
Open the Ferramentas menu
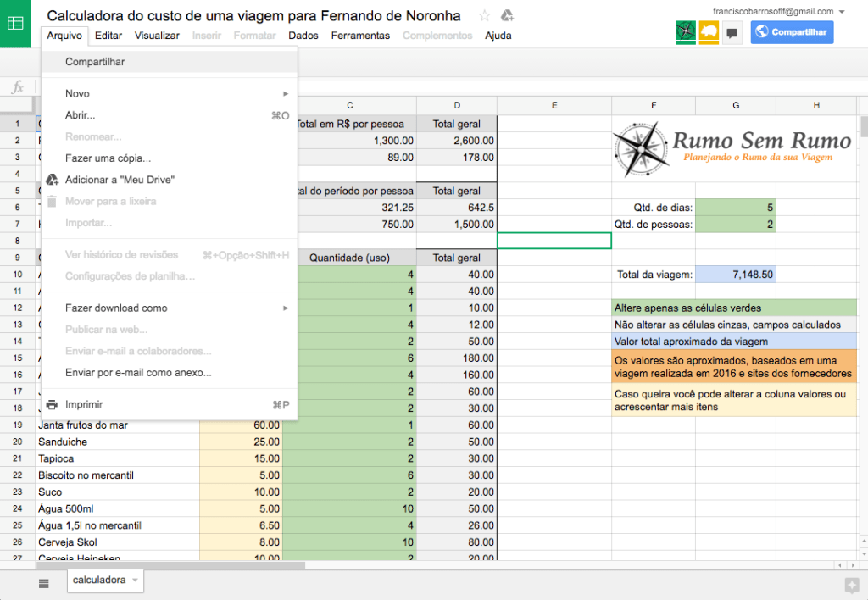tap(360, 36)
